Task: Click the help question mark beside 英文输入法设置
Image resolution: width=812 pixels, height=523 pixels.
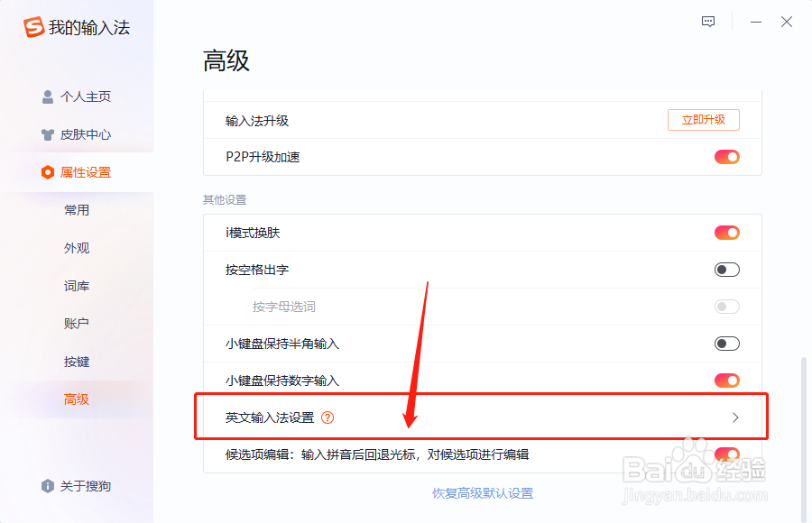Action: click(x=328, y=417)
